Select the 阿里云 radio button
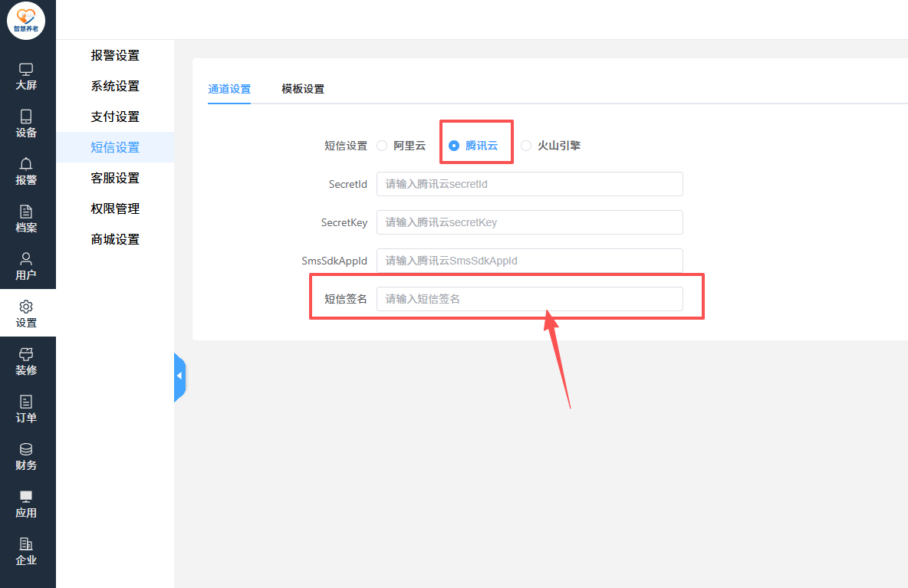Viewport: 908px width, 588px height. point(382,146)
